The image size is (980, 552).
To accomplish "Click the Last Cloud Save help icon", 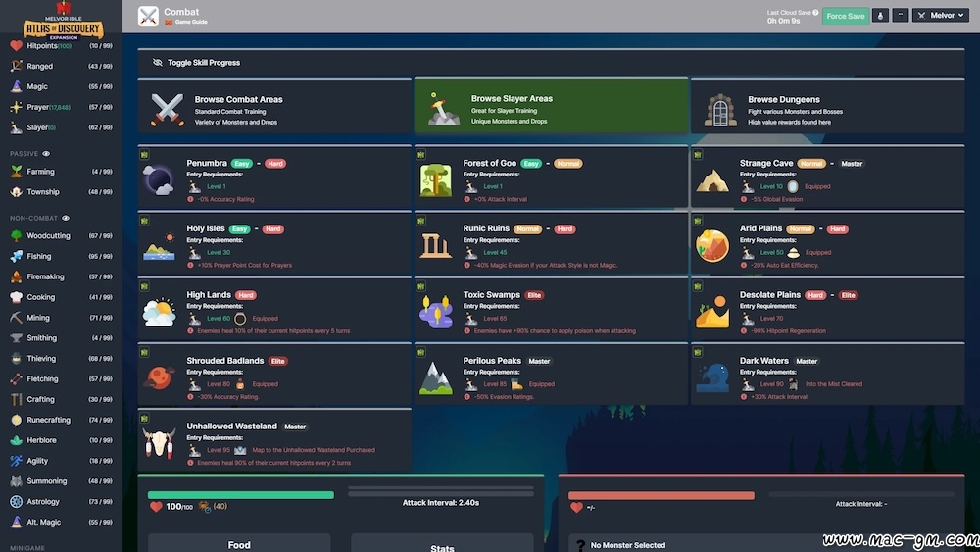I will (x=815, y=12).
